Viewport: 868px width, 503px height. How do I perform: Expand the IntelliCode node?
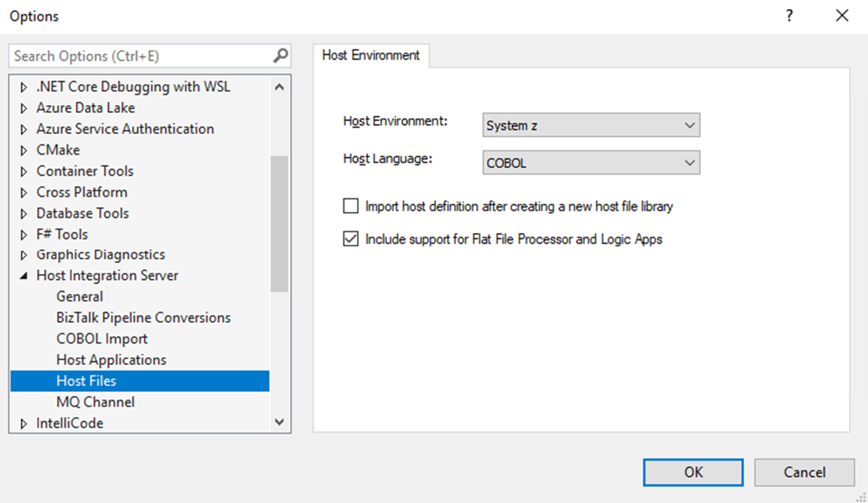point(23,423)
